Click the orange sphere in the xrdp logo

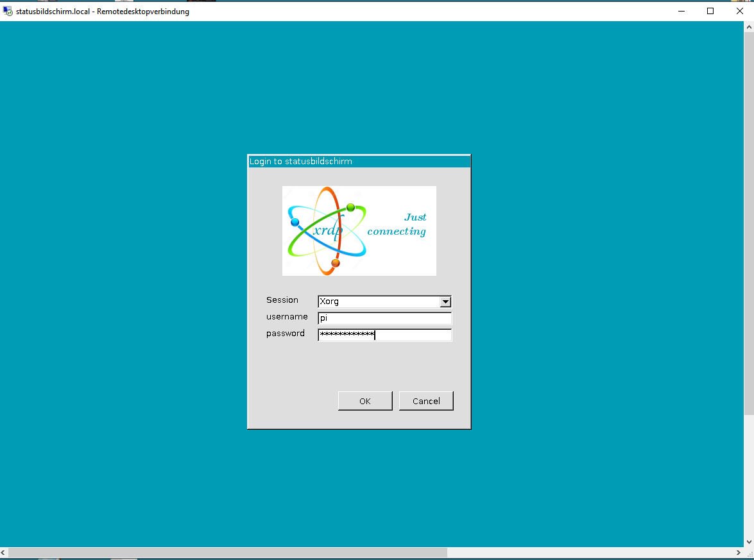(x=335, y=263)
